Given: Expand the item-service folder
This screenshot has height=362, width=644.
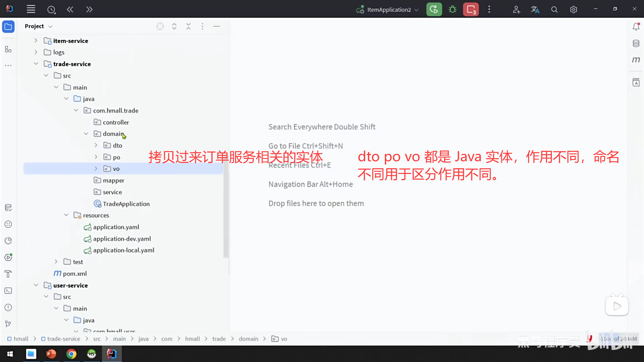Looking at the screenshot, I should coord(36,40).
